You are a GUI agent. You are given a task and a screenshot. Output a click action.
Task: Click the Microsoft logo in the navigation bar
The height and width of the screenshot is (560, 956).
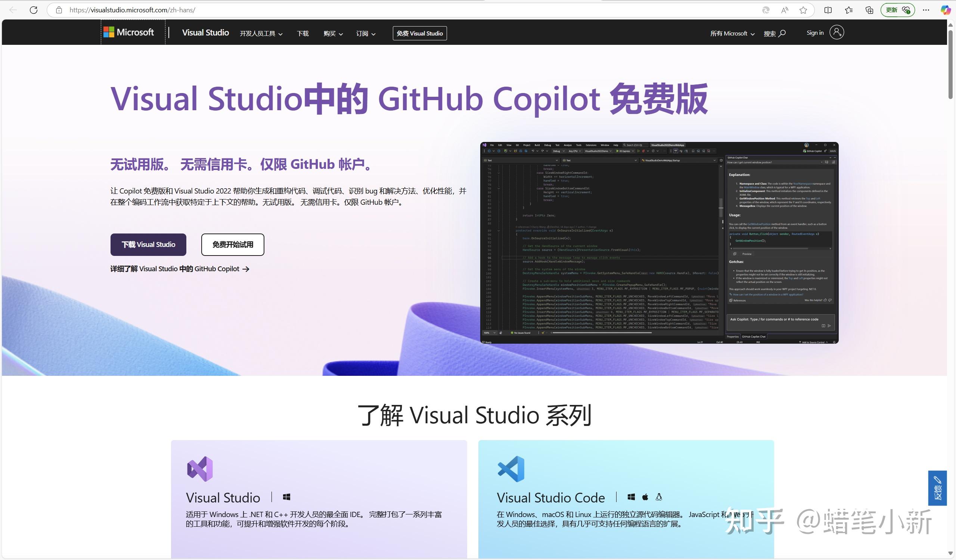point(129,32)
